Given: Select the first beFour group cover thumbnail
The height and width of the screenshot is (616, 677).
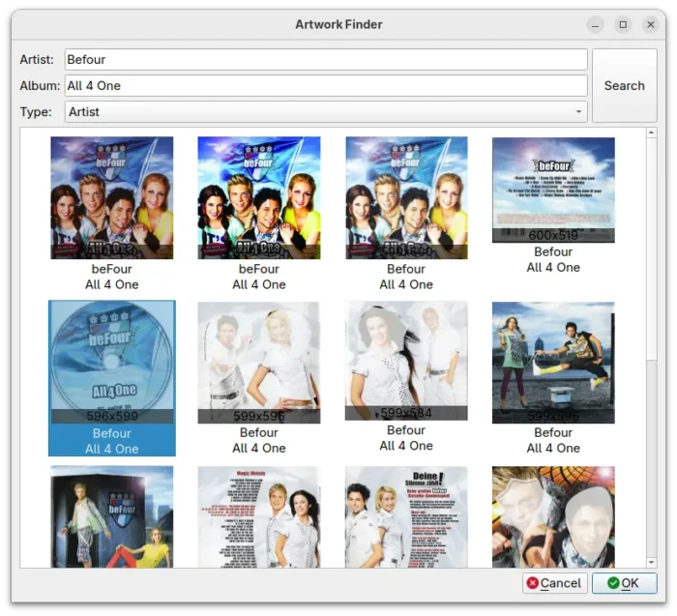Looking at the screenshot, I should pos(112,198).
